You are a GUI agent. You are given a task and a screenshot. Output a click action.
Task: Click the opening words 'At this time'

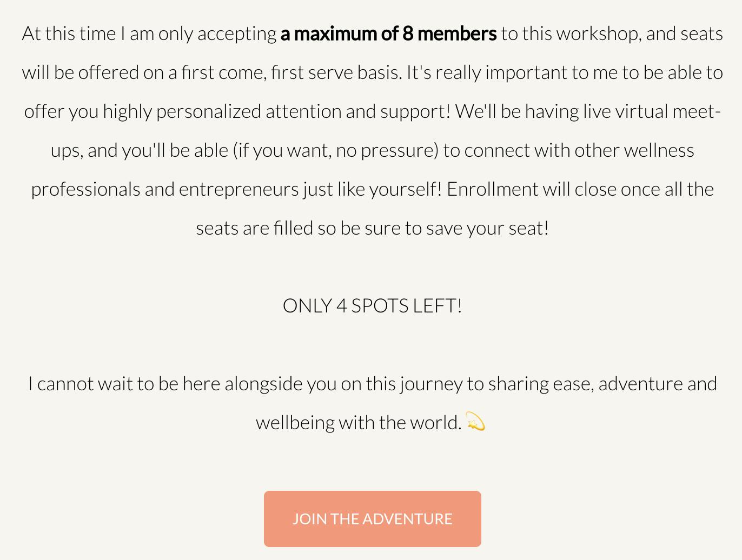click(x=69, y=34)
